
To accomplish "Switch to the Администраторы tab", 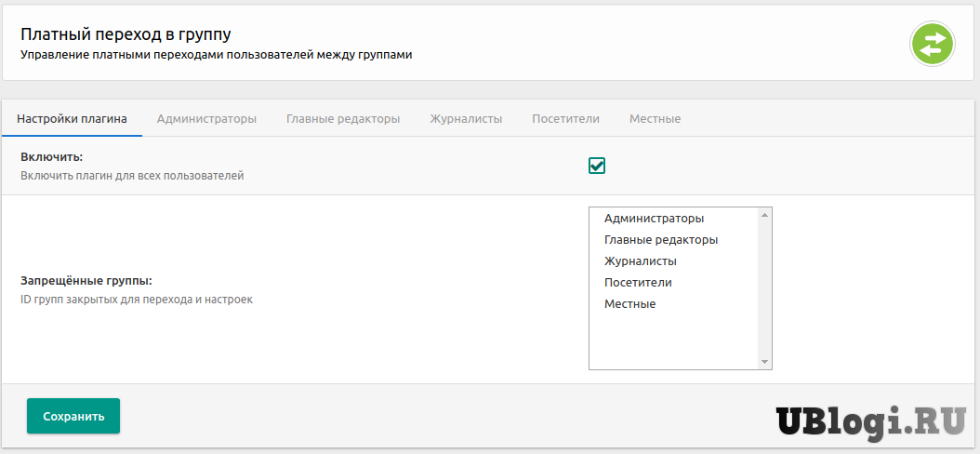I will click(x=206, y=119).
